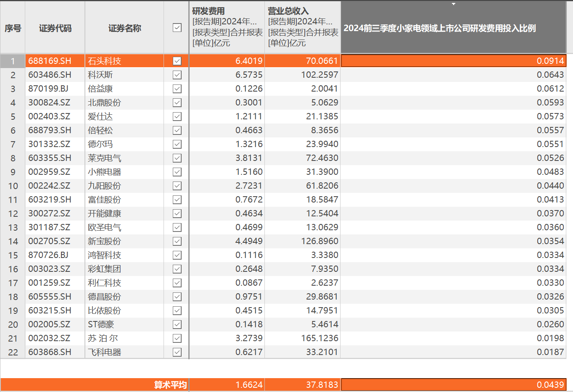Toggle the select-all checkbox in header
This screenshot has height=392, width=573.
[177, 28]
